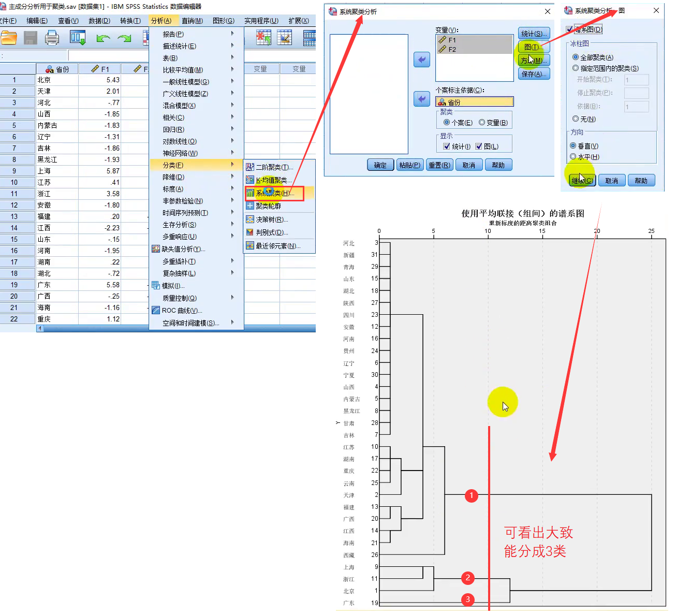Click the Split file grid icon
Image resolution: width=676 pixels, height=616 pixels.
(x=309, y=38)
